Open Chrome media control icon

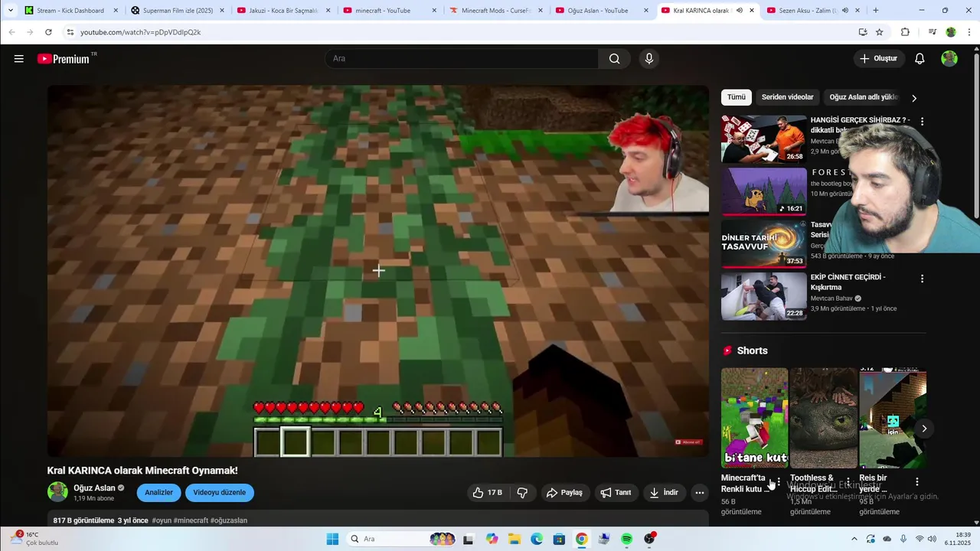(x=932, y=32)
